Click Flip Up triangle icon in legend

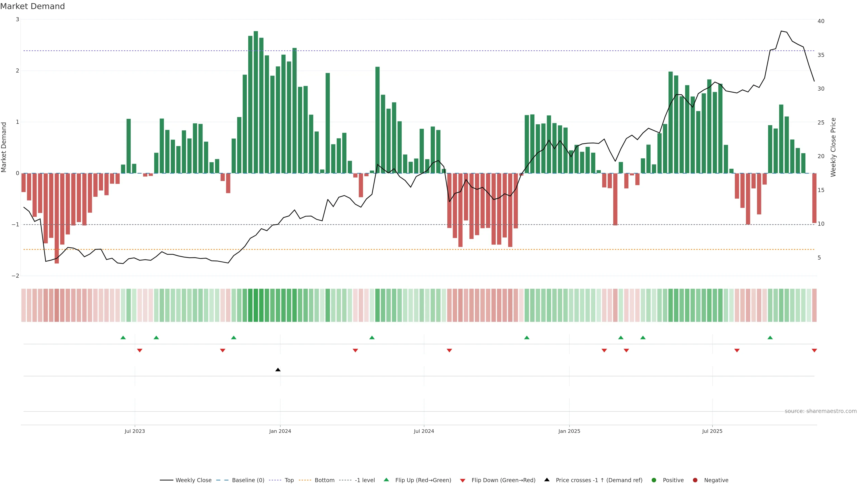[386, 480]
